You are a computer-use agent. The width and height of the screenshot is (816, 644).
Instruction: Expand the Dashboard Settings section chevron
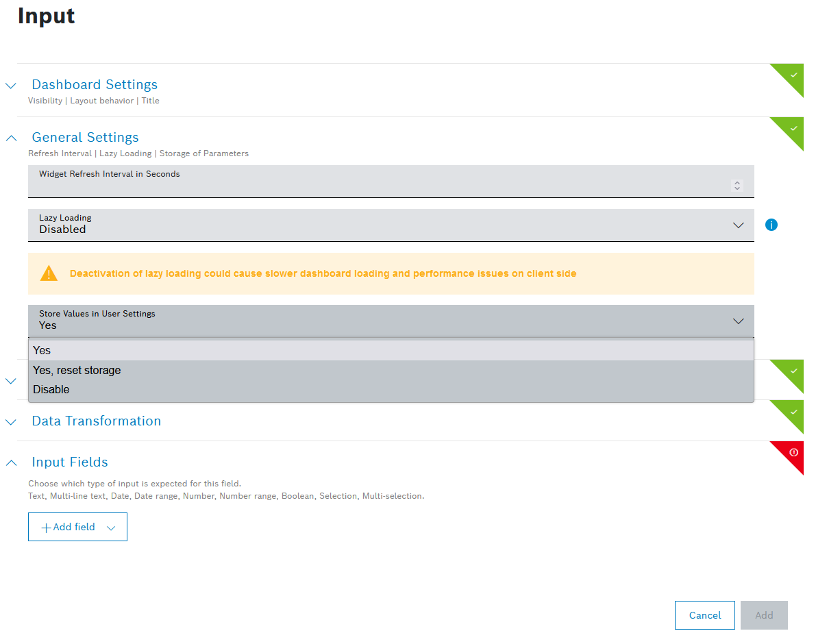pyautogui.click(x=11, y=86)
